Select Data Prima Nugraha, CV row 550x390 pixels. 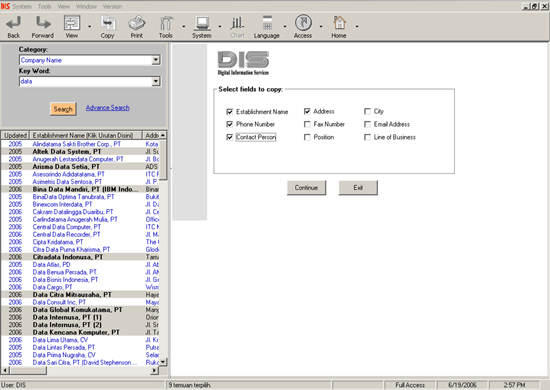[x=80, y=355]
